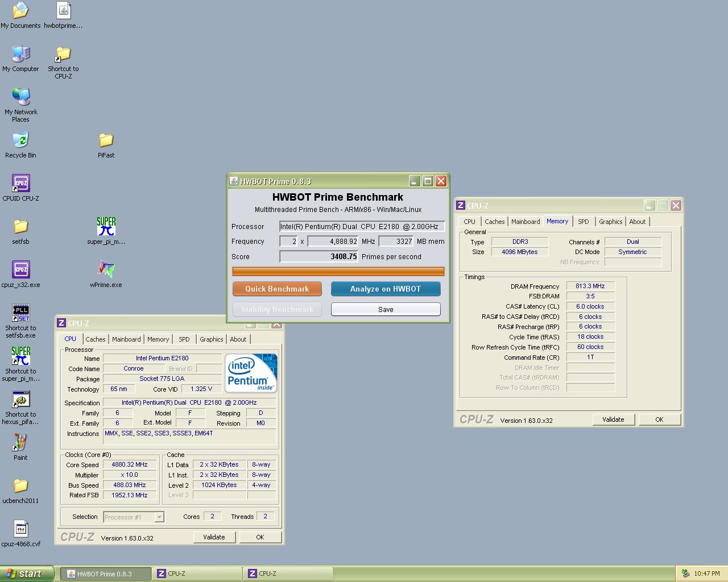Click OK in CPU-Z Memory window
The height and width of the screenshot is (582, 728).
pos(659,419)
